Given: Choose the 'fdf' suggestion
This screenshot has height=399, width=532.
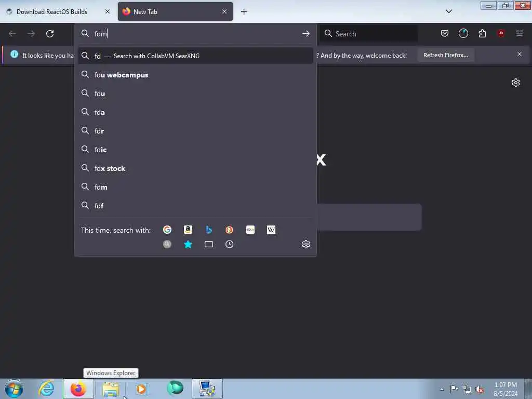Looking at the screenshot, I should 195,206.
